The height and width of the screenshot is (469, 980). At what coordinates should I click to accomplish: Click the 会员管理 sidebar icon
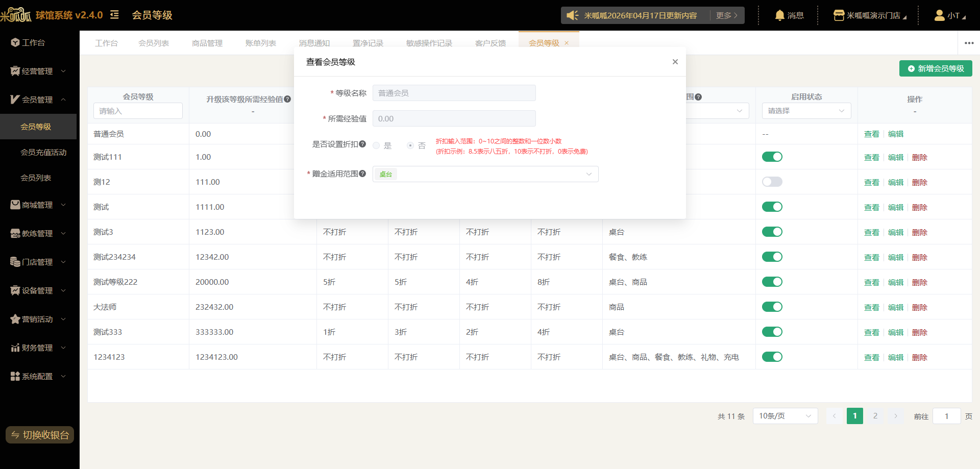pos(15,100)
